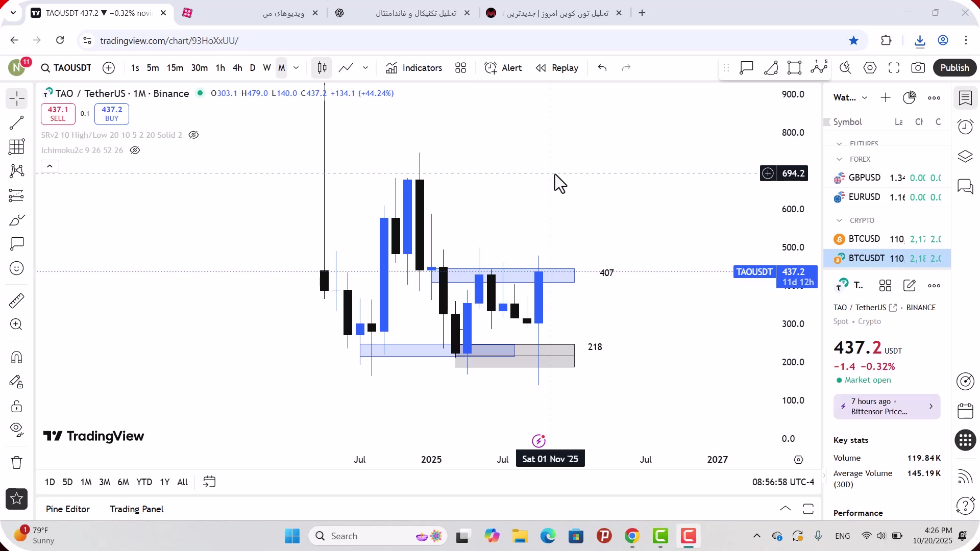Add symbol to compare with plus

click(109, 68)
